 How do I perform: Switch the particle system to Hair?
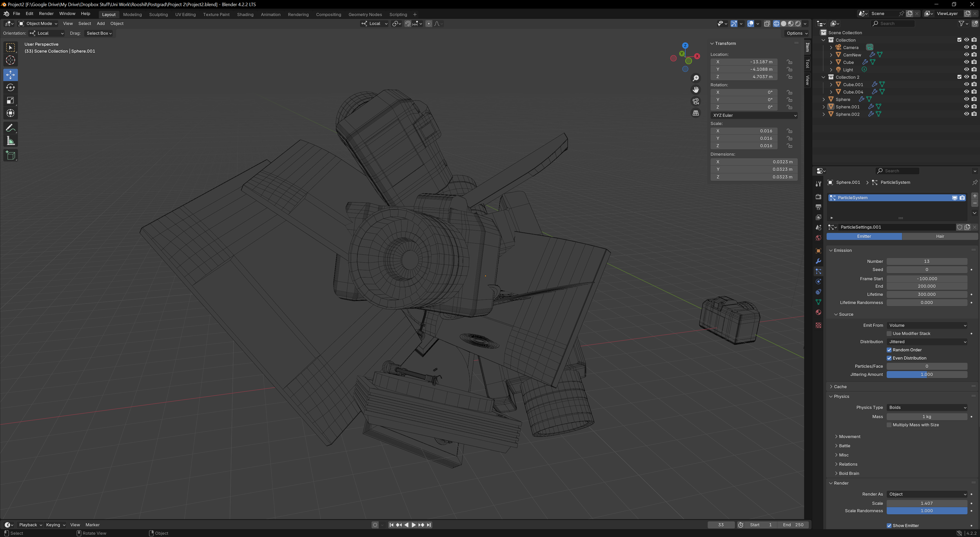(940, 236)
